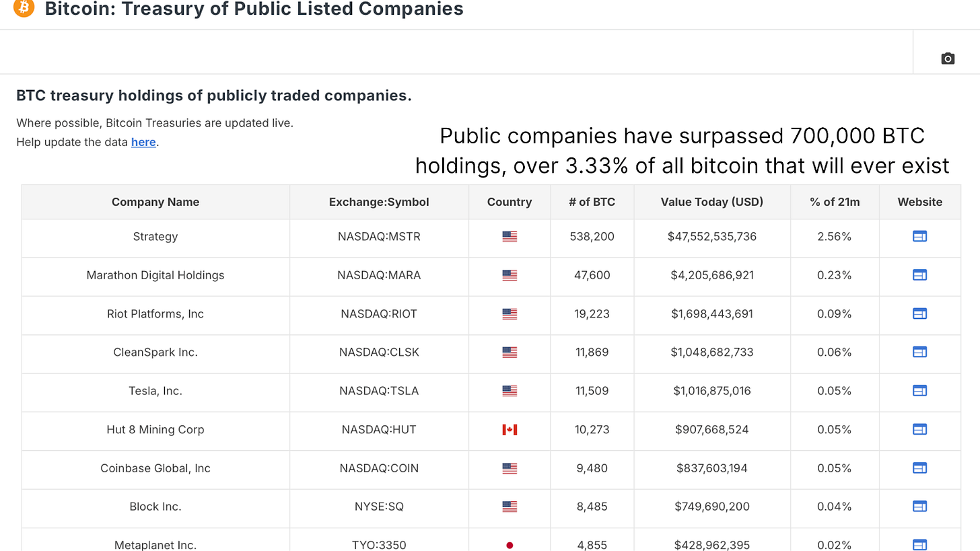Click the orange Bitcoin logo icon

(x=24, y=7)
